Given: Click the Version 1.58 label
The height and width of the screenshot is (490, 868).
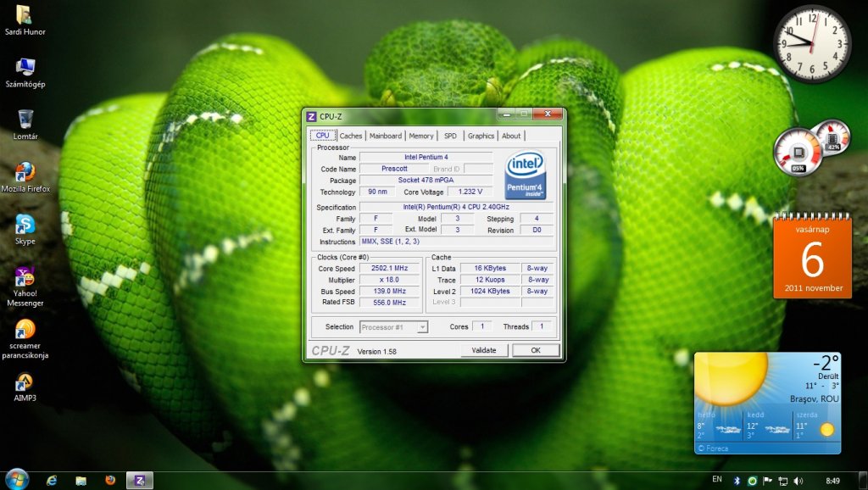Looking at the screenshot, I should click(377, 352).
